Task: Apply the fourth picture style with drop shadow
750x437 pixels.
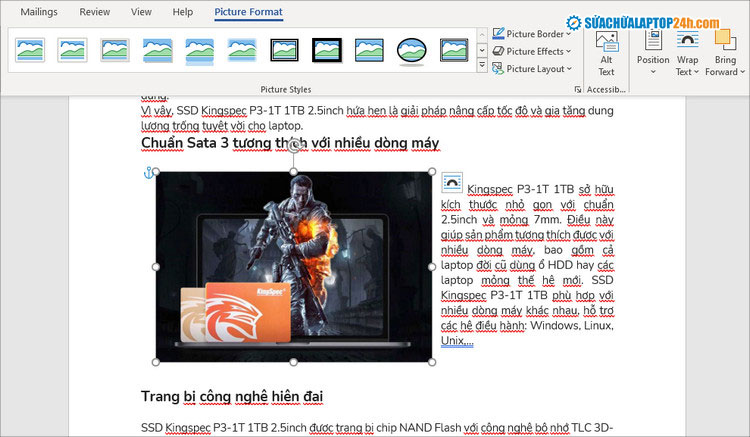Action: click(x=157, y=50)
